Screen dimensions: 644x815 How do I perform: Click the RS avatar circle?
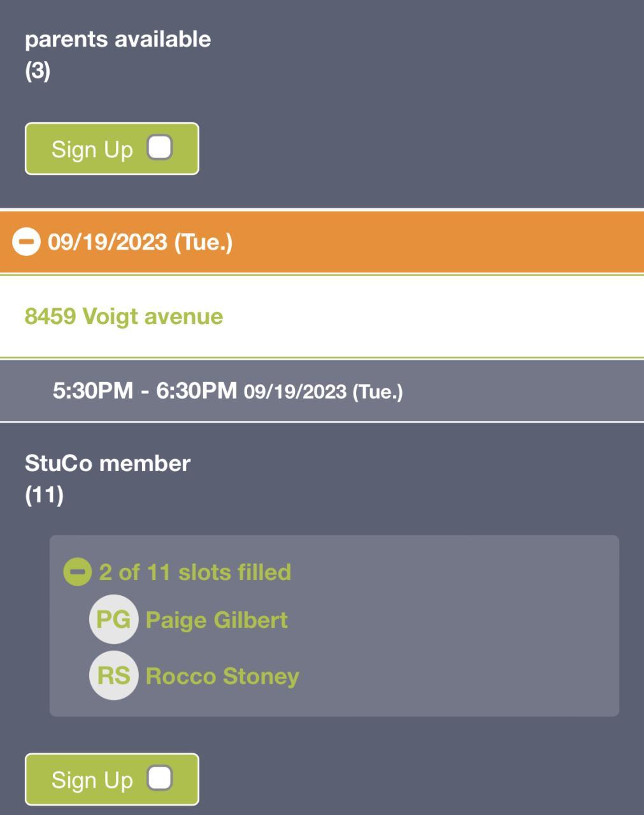click(x=113, y=676)
